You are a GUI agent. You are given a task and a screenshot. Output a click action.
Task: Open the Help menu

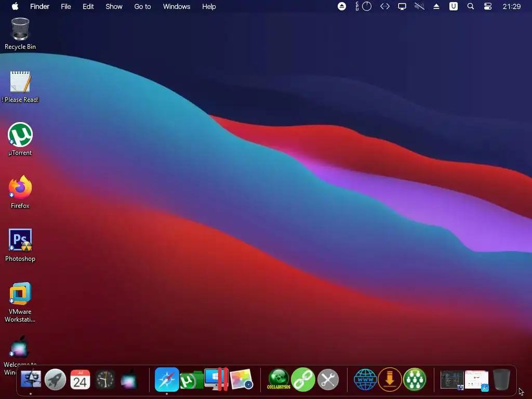209,6
